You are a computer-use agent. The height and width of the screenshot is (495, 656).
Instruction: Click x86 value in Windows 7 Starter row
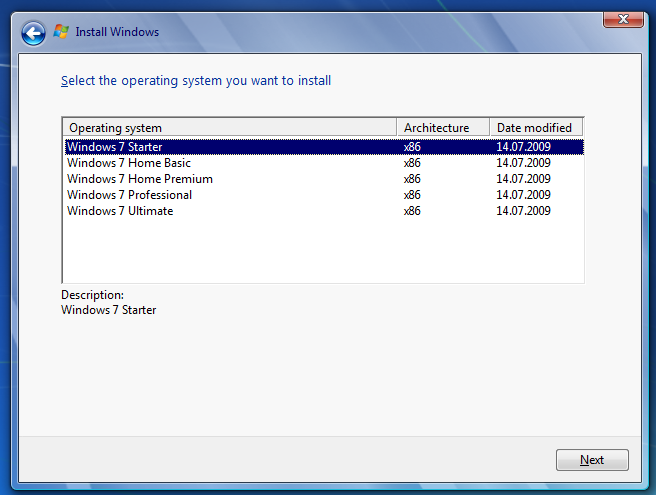tap(412, 147)
